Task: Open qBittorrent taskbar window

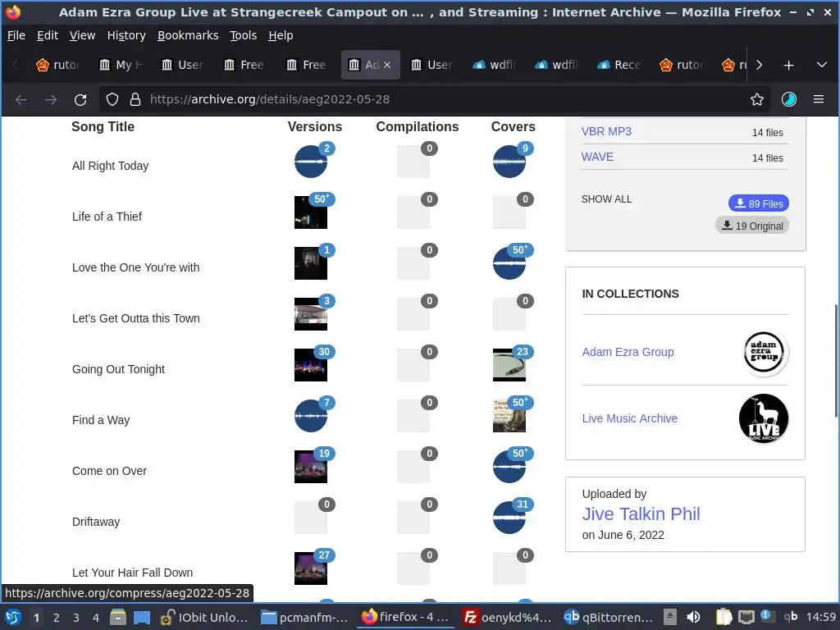Action: 609,618
